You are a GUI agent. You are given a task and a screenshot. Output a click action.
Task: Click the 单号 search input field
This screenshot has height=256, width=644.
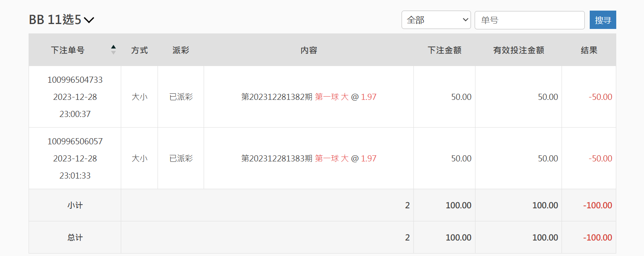click(x=529, y=20)
